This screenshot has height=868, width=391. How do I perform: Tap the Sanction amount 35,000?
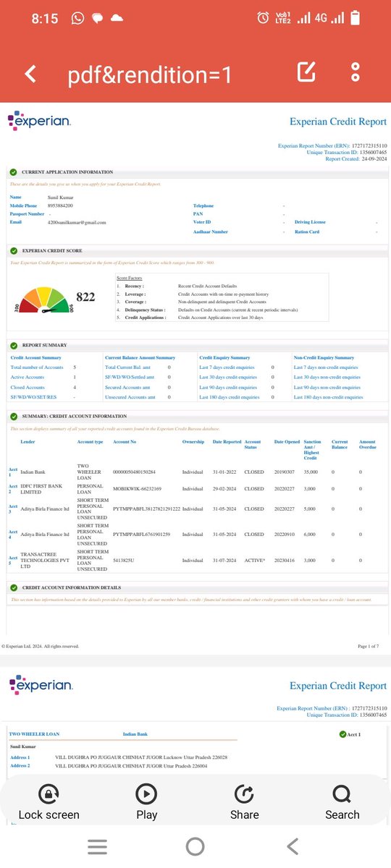tap(311, 472)
